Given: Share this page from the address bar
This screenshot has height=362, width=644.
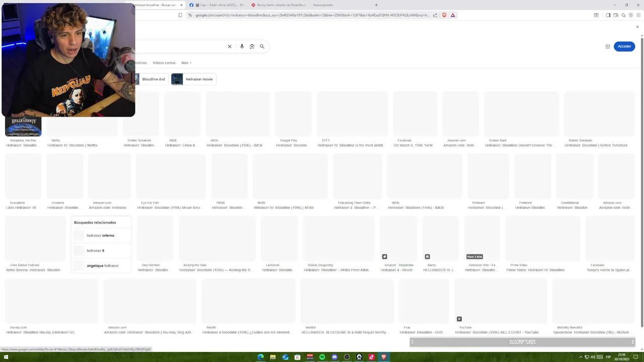Looking at the screenshot, I should (435, 15).
